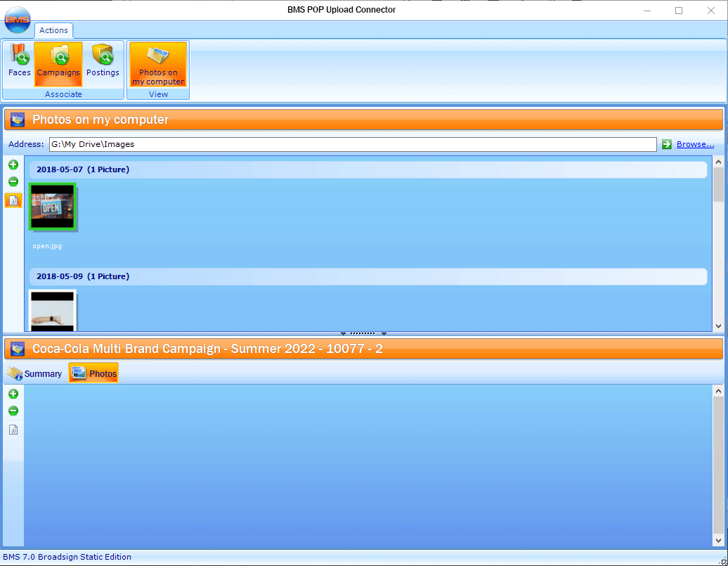Screen dimensions: 728x566
Task: Toggle the page icon in campaign photos sidebar
Action: click(x=13, y=430)
